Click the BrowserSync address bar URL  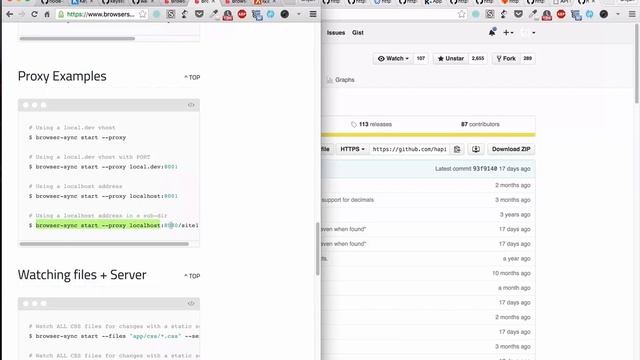pos(100,14)
